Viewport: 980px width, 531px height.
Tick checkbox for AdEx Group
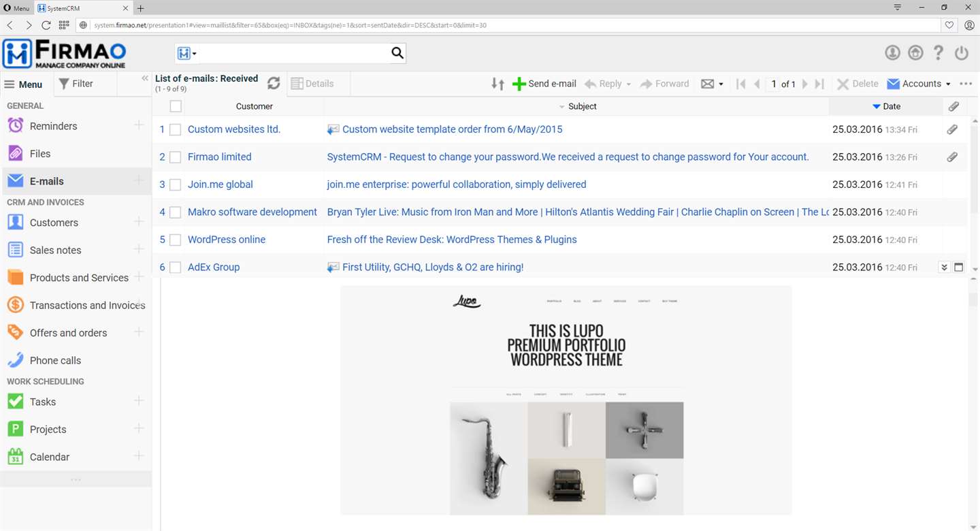click(x=175, y=268)
